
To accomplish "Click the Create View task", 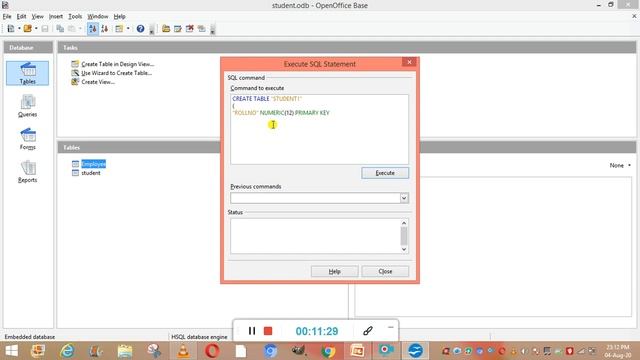I will (98, 82).
